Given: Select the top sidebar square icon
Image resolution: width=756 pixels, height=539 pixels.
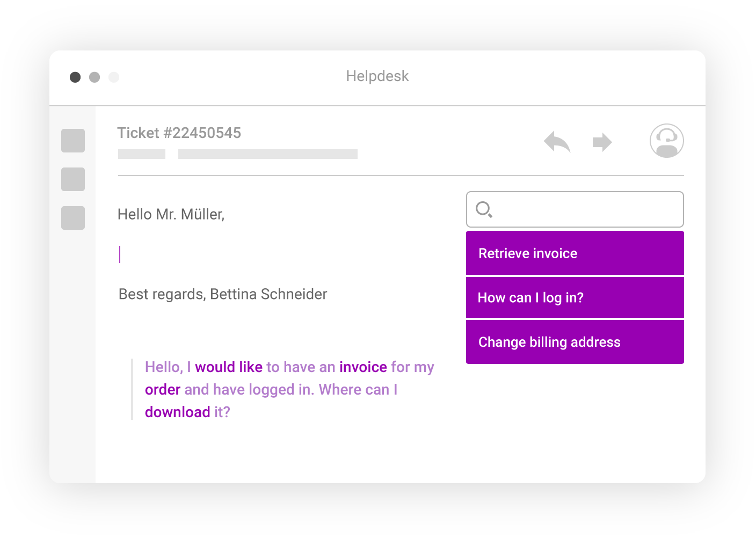Looking at the screenshot, I should pyautogui.click(x=73, y=141).
